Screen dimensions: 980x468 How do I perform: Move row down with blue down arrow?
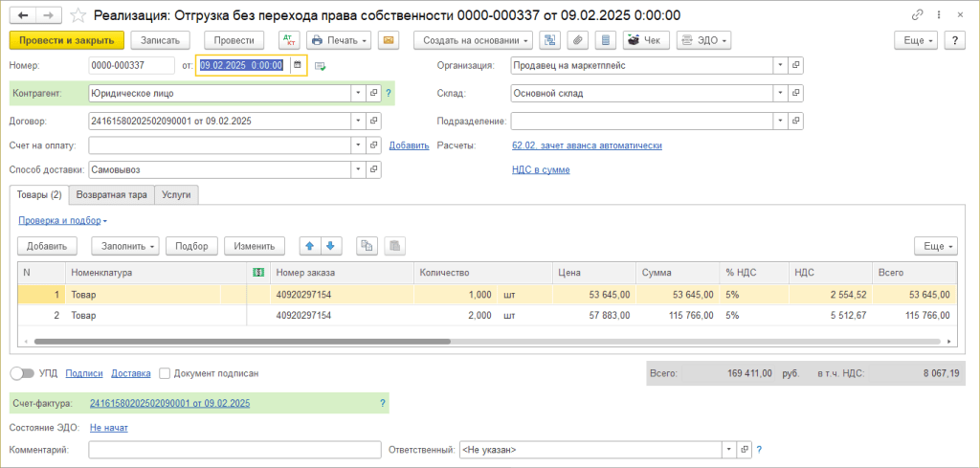(329, 246)
